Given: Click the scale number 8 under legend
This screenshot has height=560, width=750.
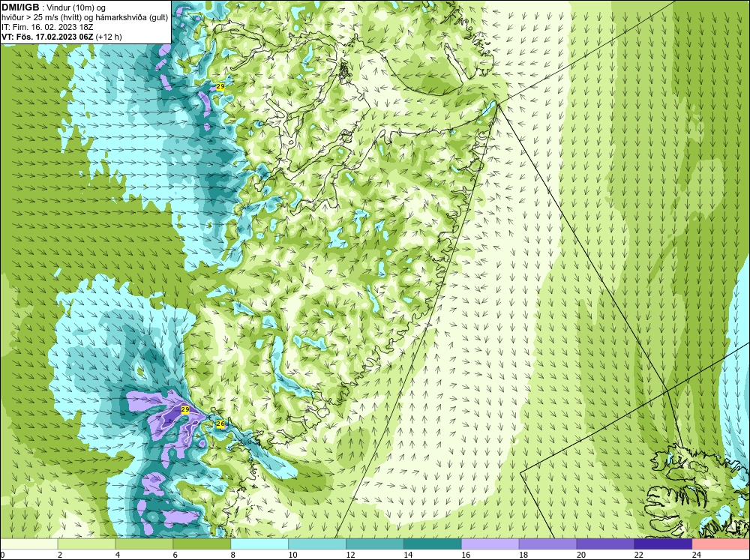Looking at the screenshot, I should click(233, 555).
